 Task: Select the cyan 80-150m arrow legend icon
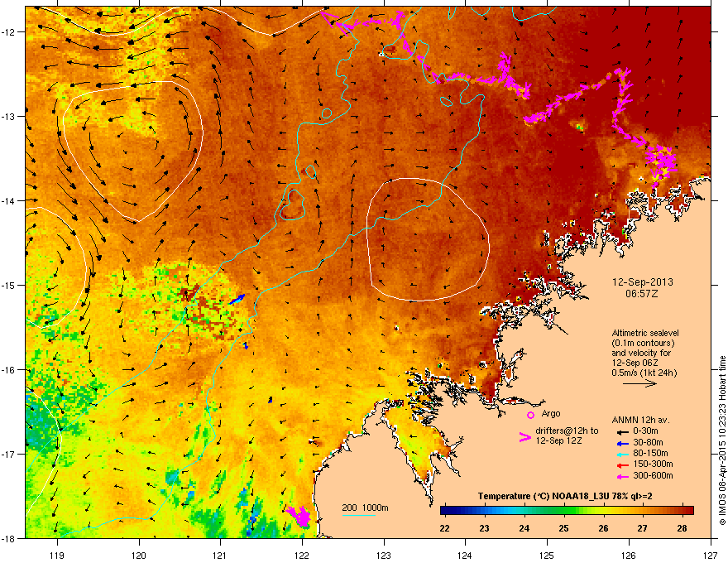point(622,454)
